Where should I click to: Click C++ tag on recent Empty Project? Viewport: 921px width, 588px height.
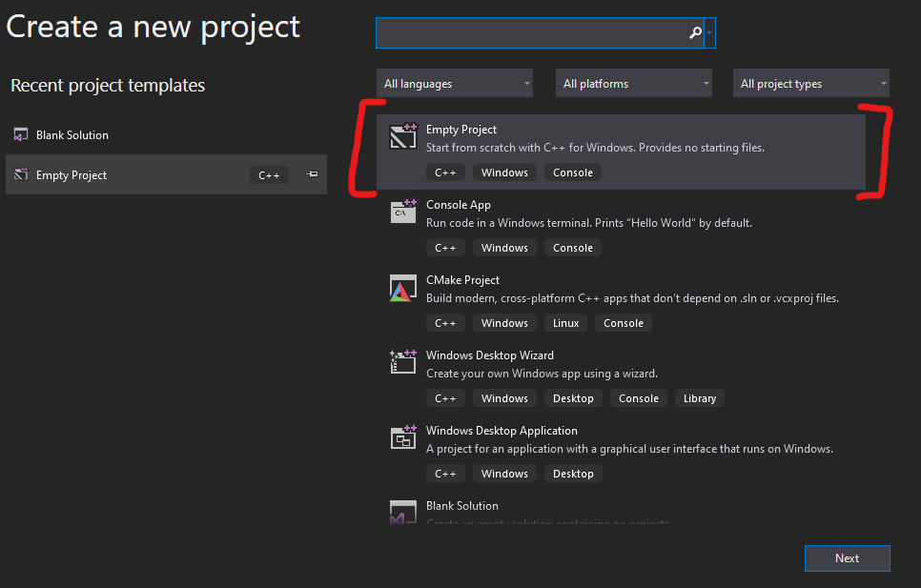click(x=269, y=174)
